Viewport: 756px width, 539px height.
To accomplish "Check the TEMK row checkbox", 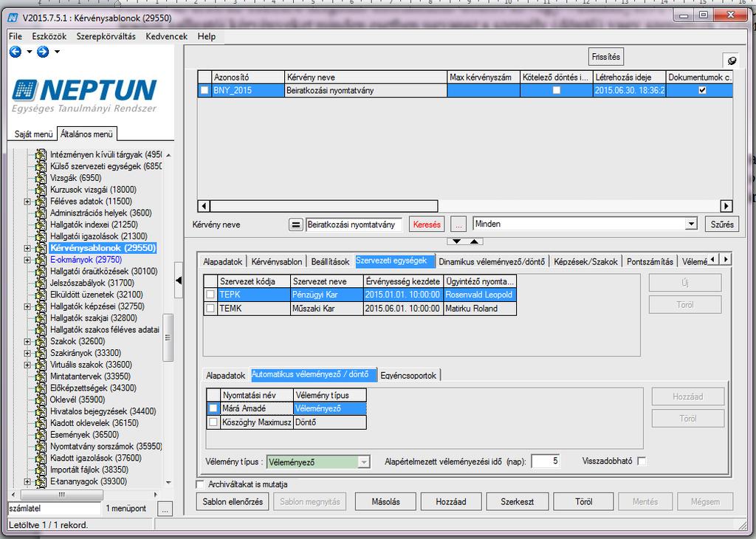I will point(210,309).
